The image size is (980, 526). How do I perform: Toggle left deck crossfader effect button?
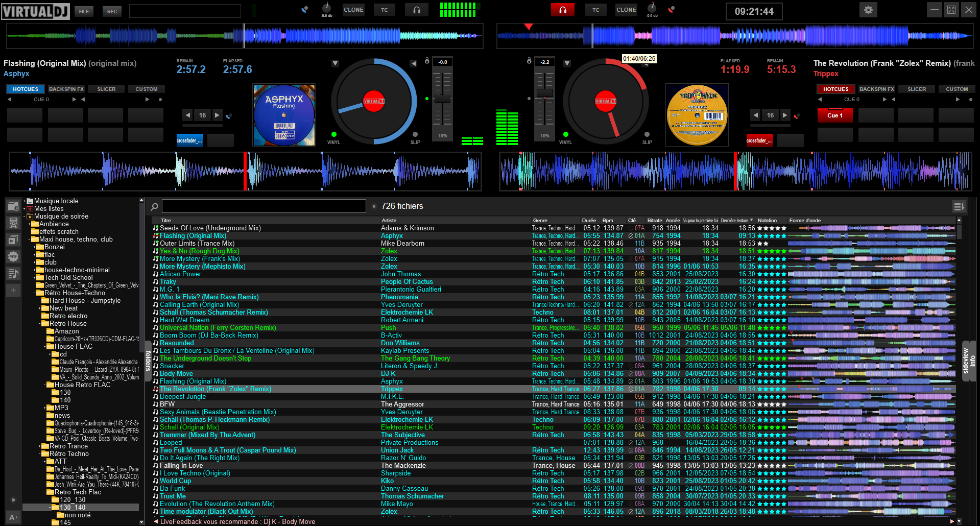click(189, 140)
